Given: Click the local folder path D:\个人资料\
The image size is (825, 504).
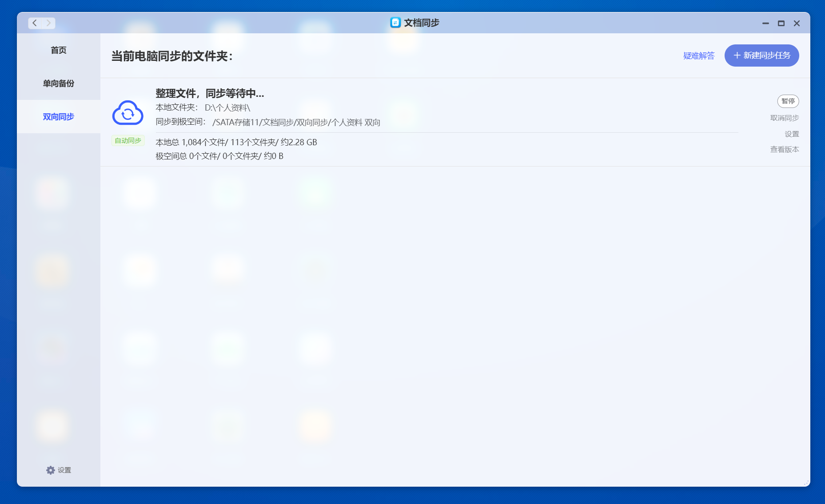Looking at the screenshot, I should [x=227, y=107].
